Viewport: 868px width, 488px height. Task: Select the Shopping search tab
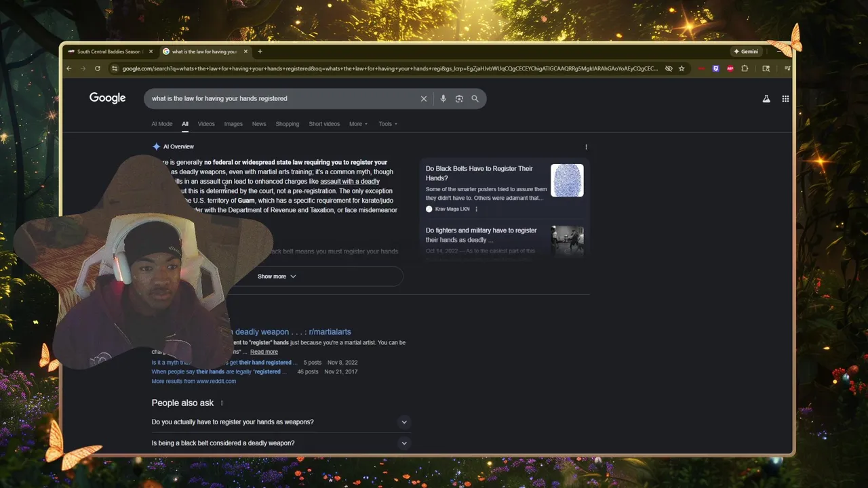[x=287, y=124]
